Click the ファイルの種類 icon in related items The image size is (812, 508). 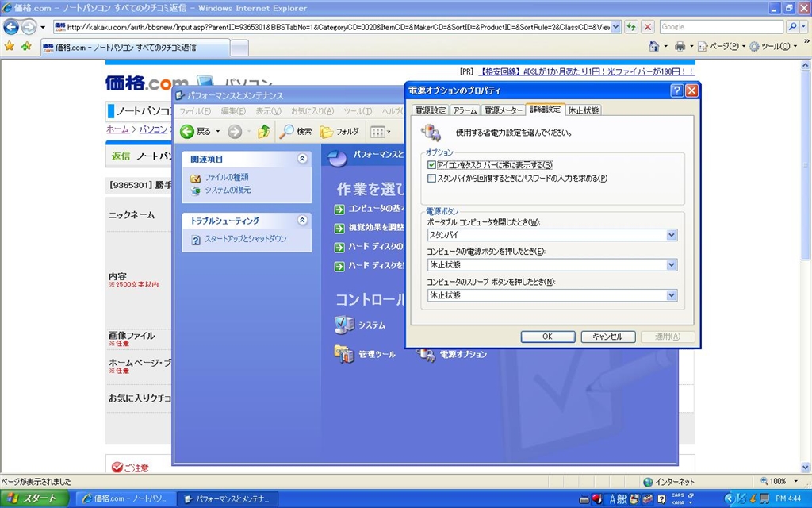195,178
